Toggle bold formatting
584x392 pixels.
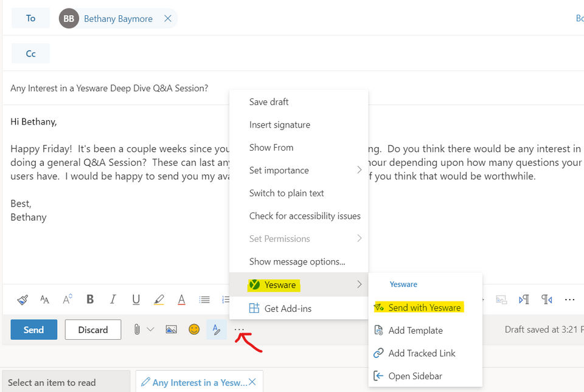90,299
